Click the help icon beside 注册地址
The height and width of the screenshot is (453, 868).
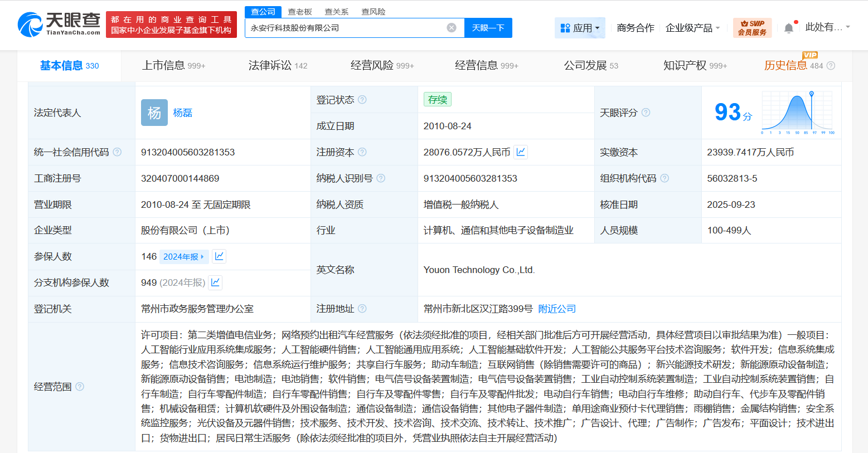pos(362,308)
